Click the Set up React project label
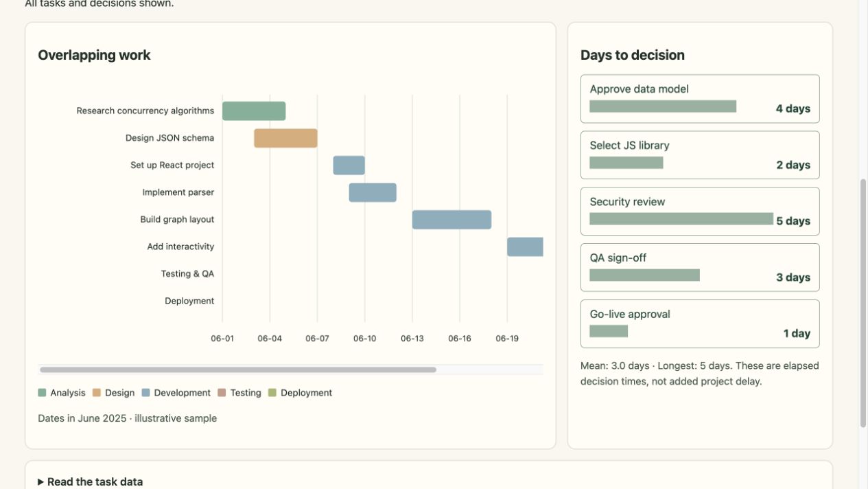This screenshot has height=489, width=868. click(172, 165)
